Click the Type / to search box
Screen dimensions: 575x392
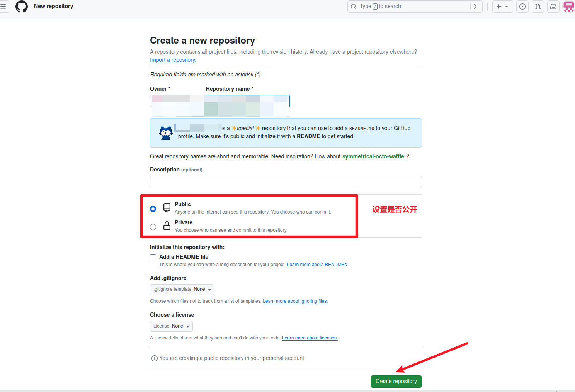(410, 7)
